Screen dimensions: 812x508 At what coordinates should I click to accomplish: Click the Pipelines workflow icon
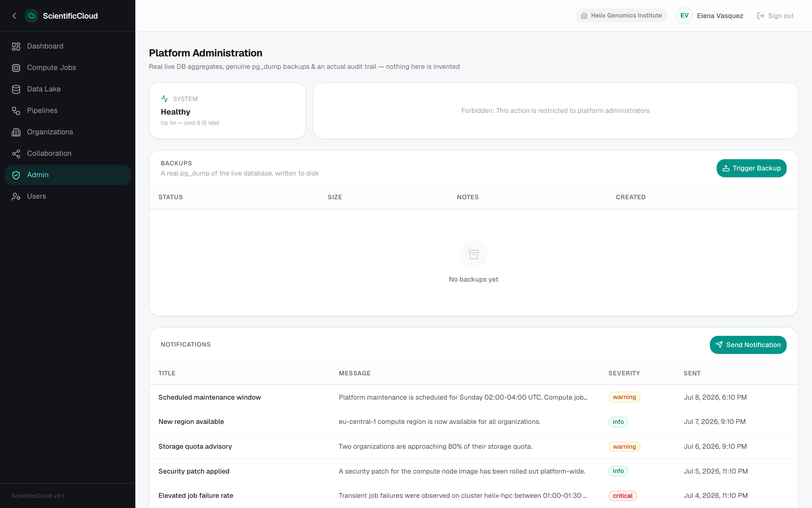(x=16, y=111)
